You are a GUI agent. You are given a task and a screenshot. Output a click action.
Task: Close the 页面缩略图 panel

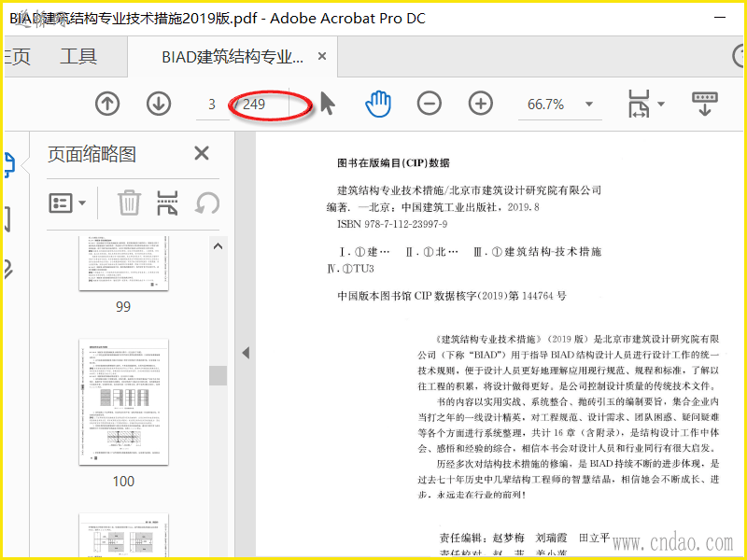point(202,153)
